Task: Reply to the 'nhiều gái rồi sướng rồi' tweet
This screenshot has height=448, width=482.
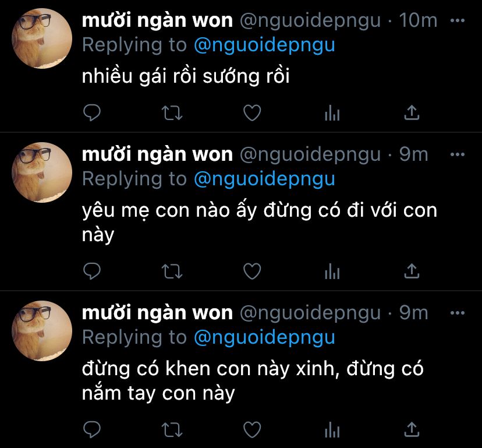Action: (92, 112)
